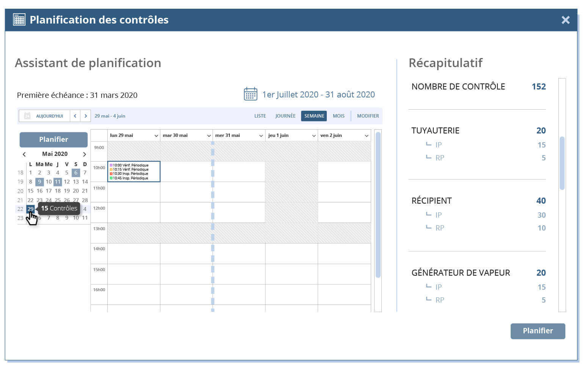Open the mar 30 mai column dropdown

[x=209, y=135]
